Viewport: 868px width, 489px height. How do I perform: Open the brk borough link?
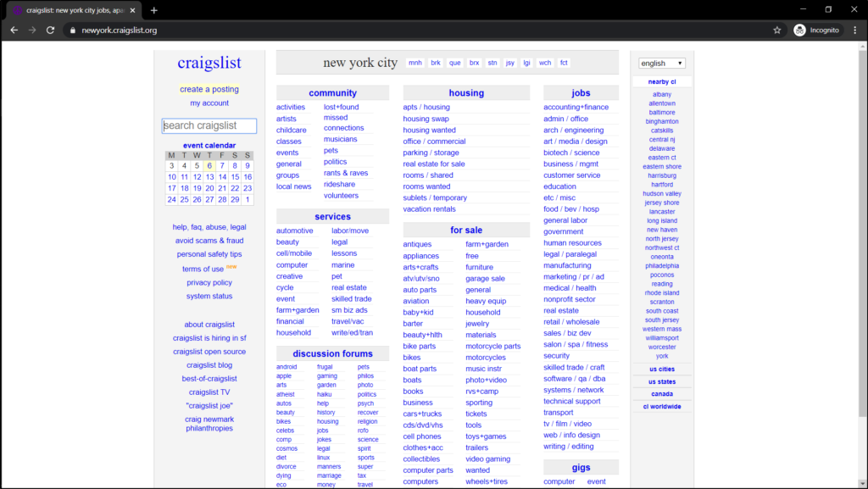[434, 62]
